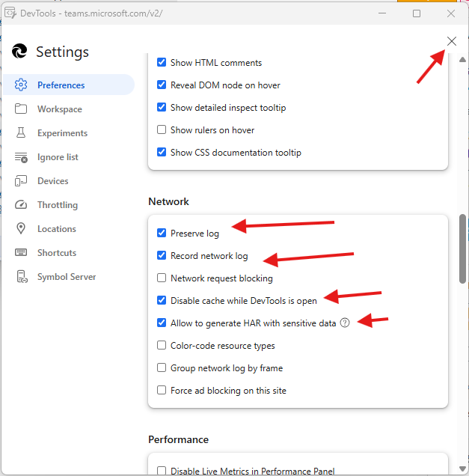Click the Preferences gear icon in sidebar

click(x=21, y=85)
